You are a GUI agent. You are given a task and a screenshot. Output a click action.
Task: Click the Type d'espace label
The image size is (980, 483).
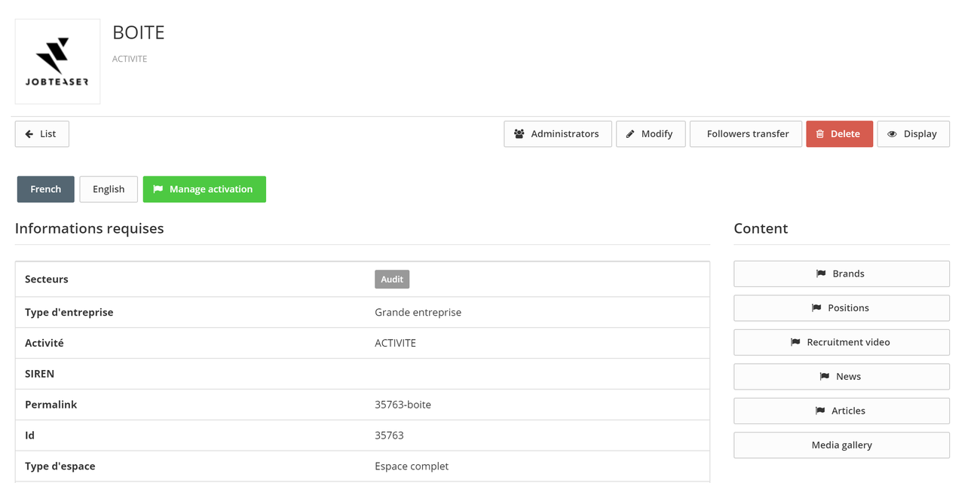[60, 466]
